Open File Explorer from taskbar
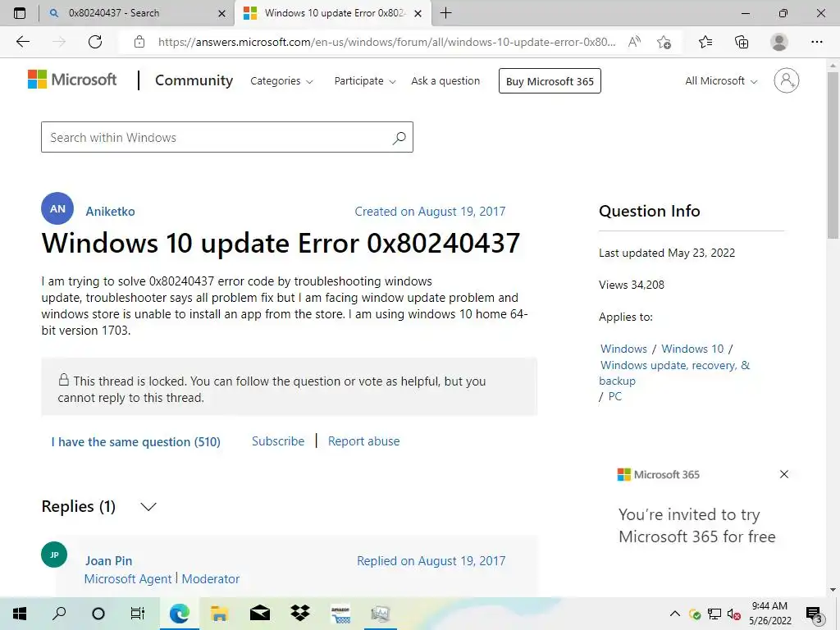The width and height of the screenshot is (840, 630). [x=219, y=614]
